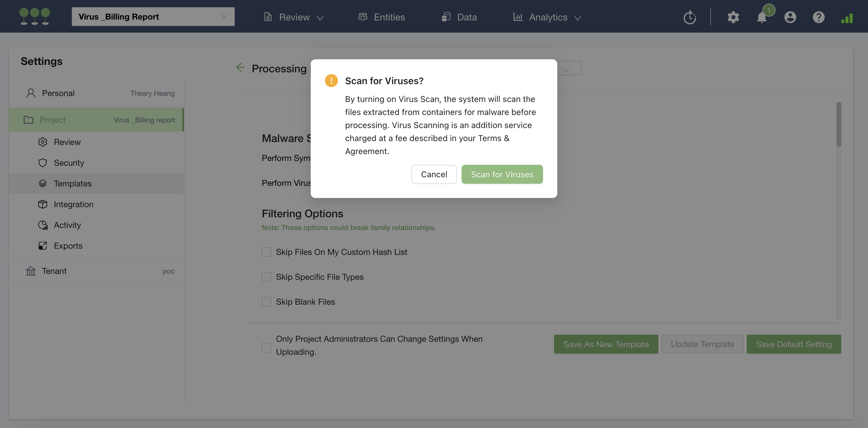Confirm by clicking Scan for Viruses
The width and height of the screenshot is (868, 428).
coord(502,174)
